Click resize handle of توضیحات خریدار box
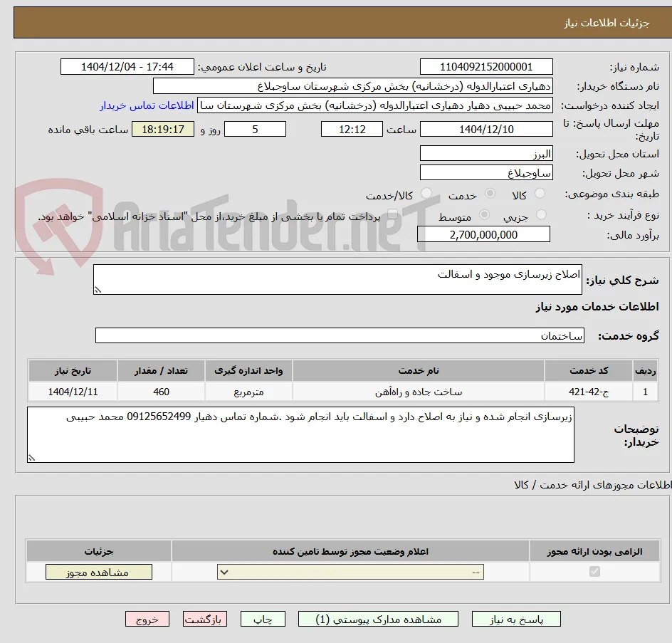Screen dimensions: 672x643 31,459
